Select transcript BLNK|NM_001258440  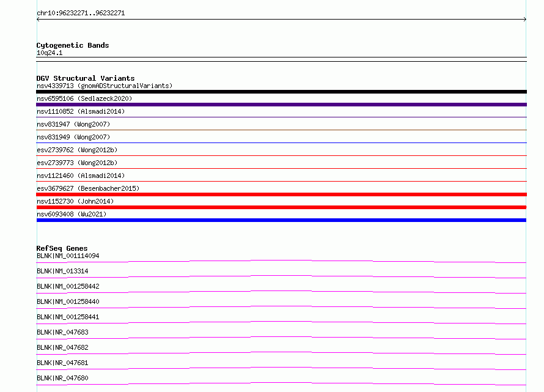(68, 301)
